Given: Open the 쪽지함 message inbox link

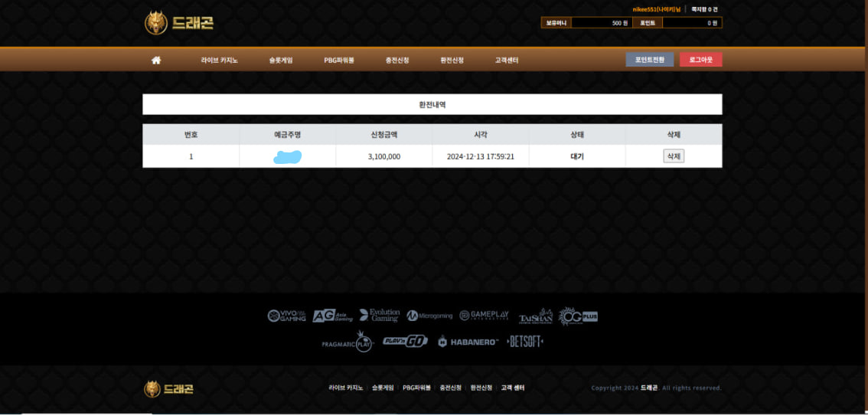Looking at the screenshot, I should (704, 9).
